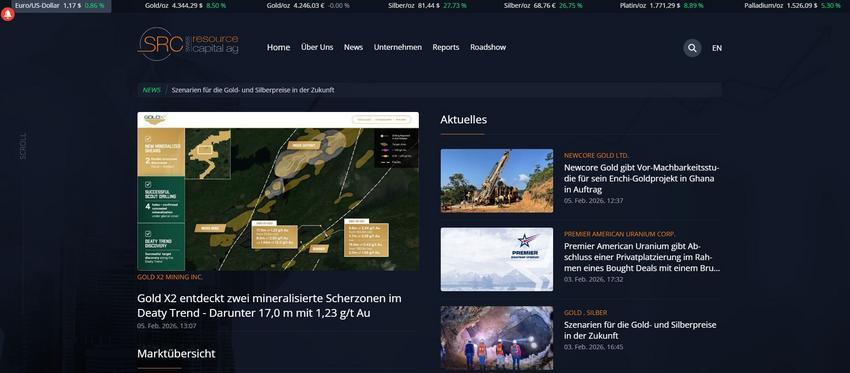850x373 pixels.
Task: Click the SRC Swiss Resource Capital logo
Action: (x=188, y=44)
